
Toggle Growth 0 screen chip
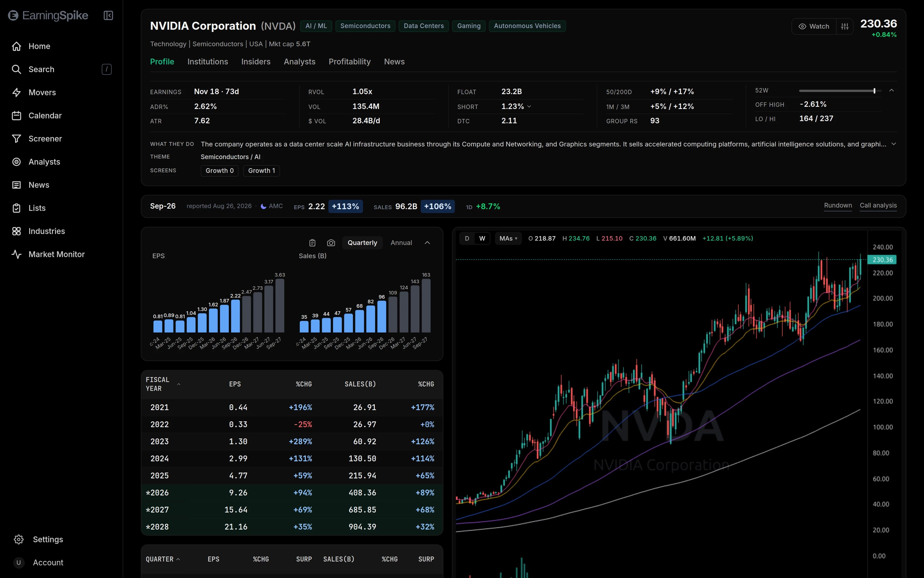[x=219, y=171]
